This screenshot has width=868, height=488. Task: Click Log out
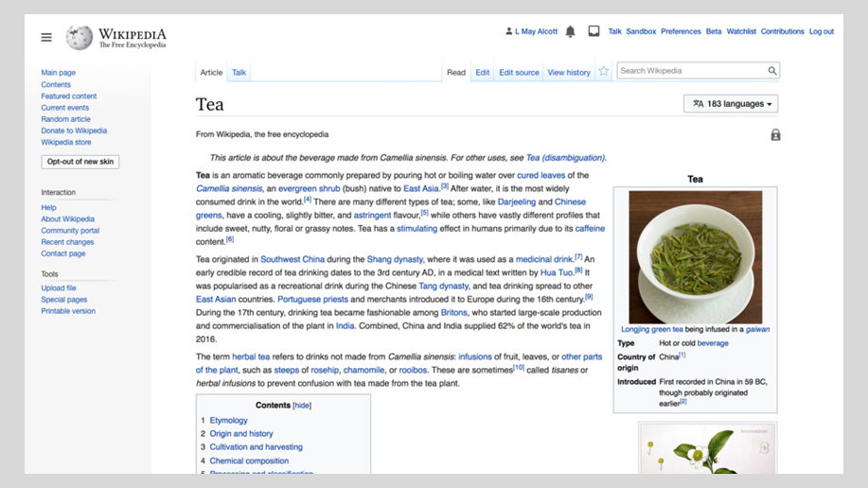tap(821, 31)
